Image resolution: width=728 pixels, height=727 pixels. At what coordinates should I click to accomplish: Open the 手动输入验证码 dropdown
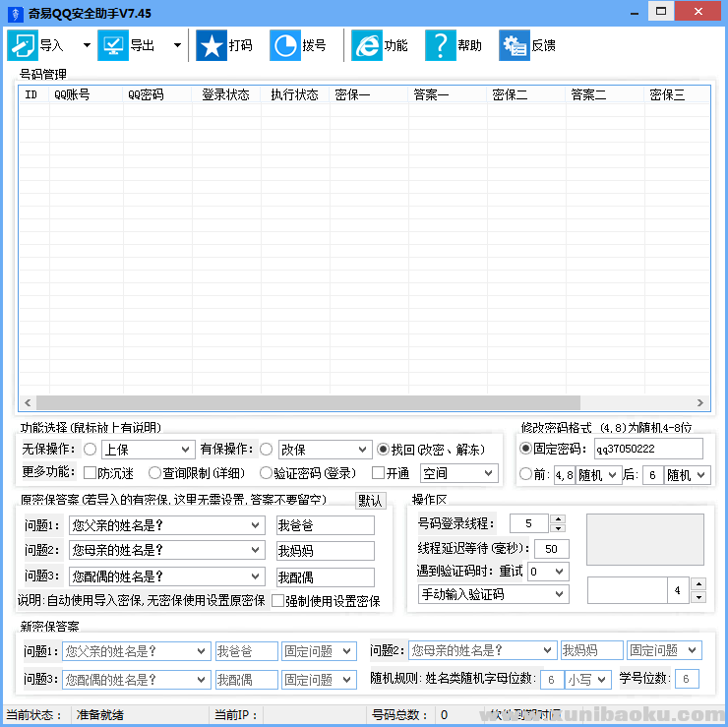coord(492,594)
